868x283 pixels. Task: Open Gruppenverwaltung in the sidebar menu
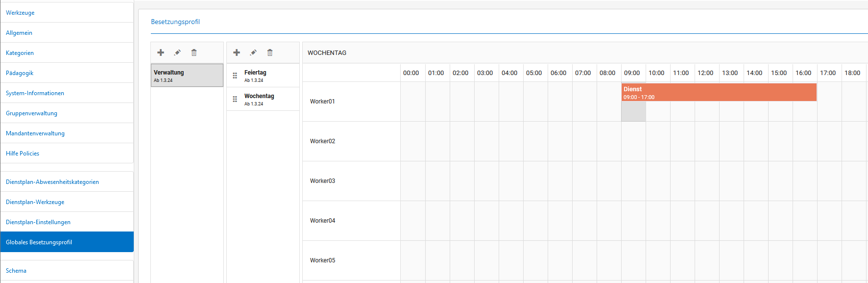[x=31, y=113]
